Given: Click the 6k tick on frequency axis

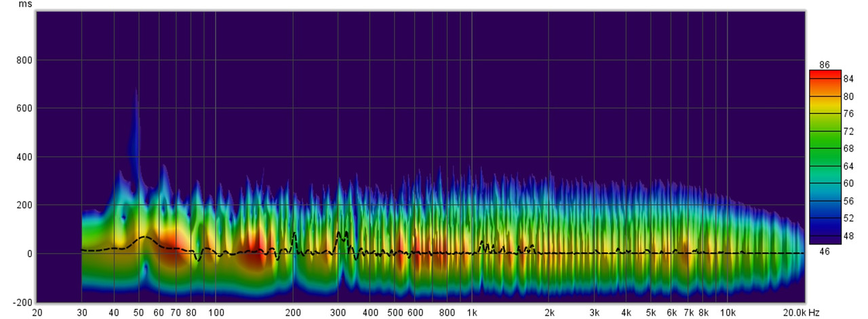Looking at the screenshot, I should pyautogui.click(x=671, y=313).
